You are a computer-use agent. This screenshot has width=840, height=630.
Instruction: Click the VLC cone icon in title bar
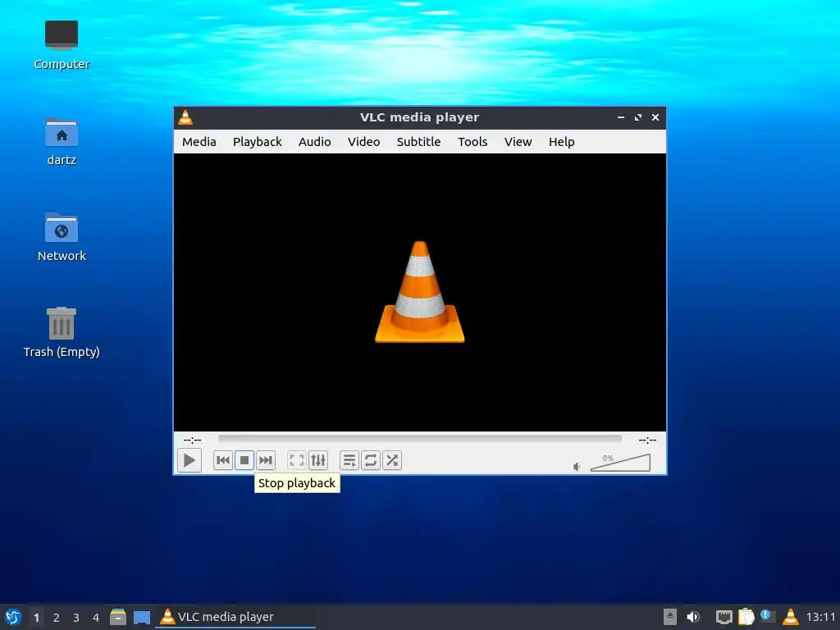185,117
